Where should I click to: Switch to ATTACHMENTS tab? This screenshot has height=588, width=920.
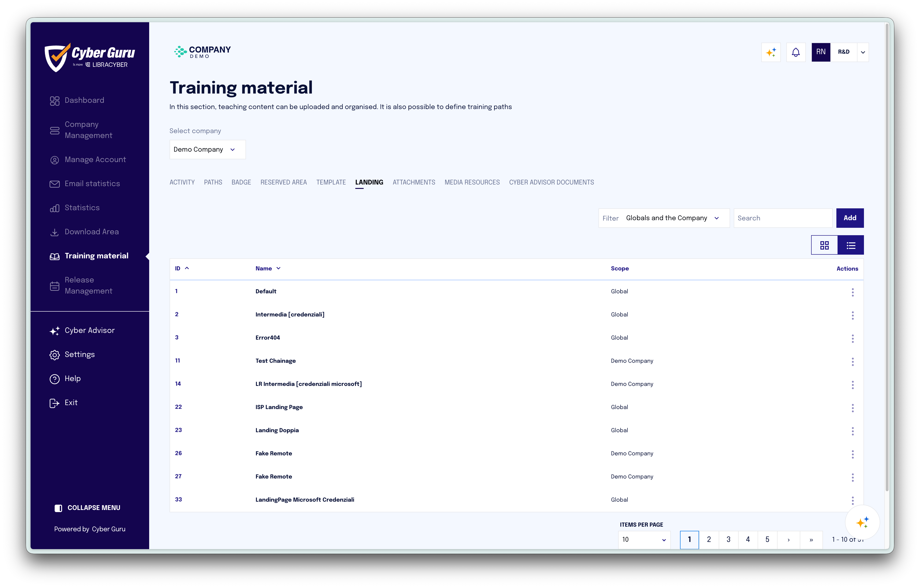(414, 182)
